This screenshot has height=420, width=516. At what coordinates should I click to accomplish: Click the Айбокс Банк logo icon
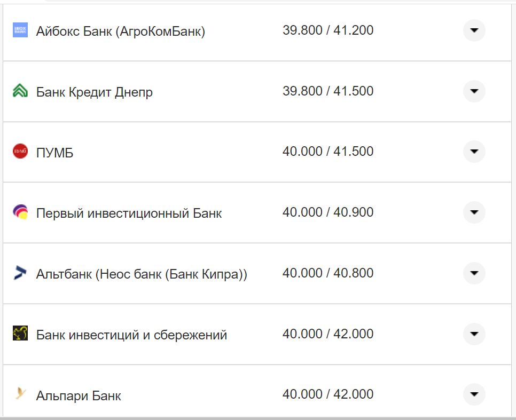pyautogui.click(x=20, y=30)
